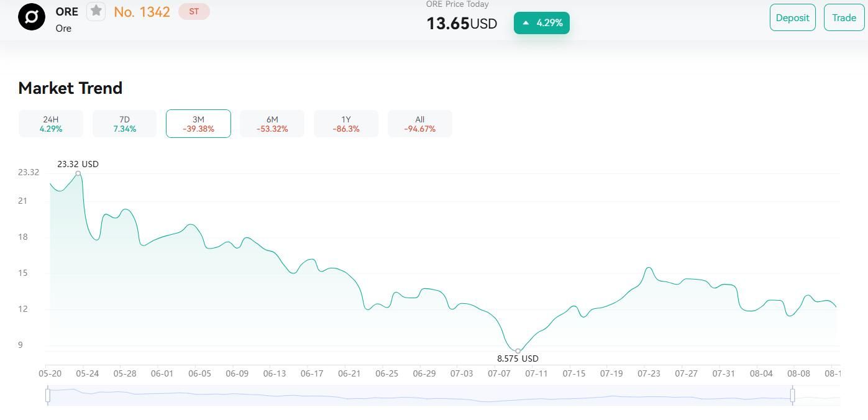This screenshot has height=420, width=868.
Task: Click the ORE coin logo icon
Action: pos(32,17)
